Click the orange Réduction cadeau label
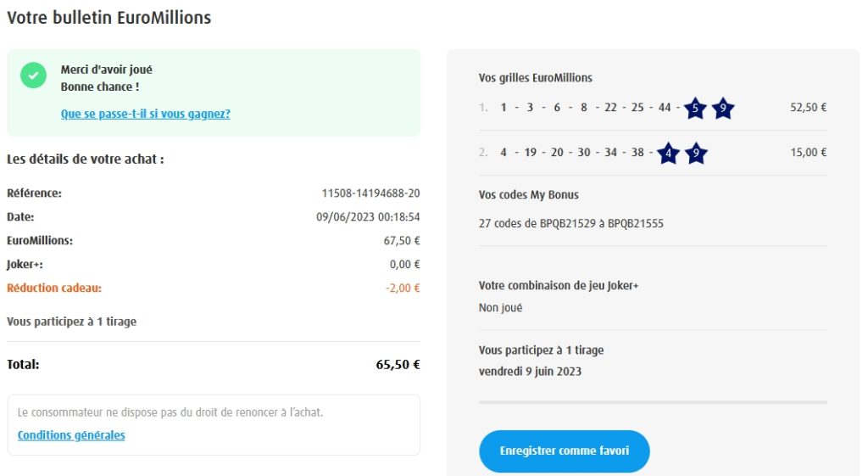This screenshot has width=868, height=476. coord(54,288)
